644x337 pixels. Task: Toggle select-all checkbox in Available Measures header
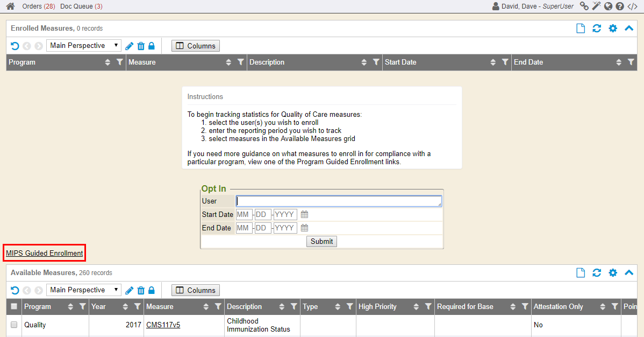tap(14, 306)
